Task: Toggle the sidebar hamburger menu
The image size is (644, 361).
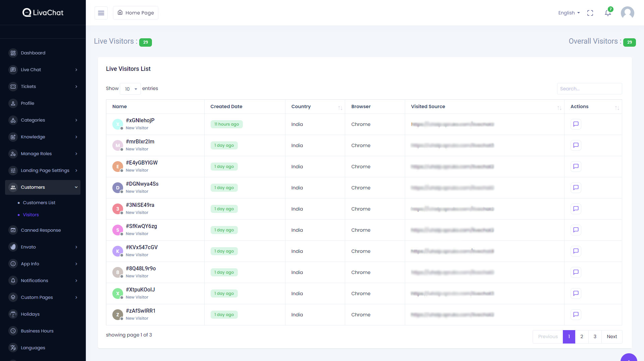Action: pyautogui.click(x=101, y=13)
